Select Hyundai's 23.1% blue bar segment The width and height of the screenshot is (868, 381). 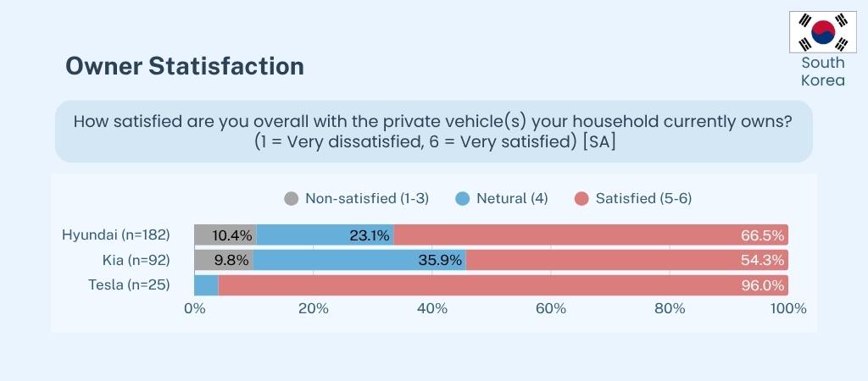[x=325, y=235]
